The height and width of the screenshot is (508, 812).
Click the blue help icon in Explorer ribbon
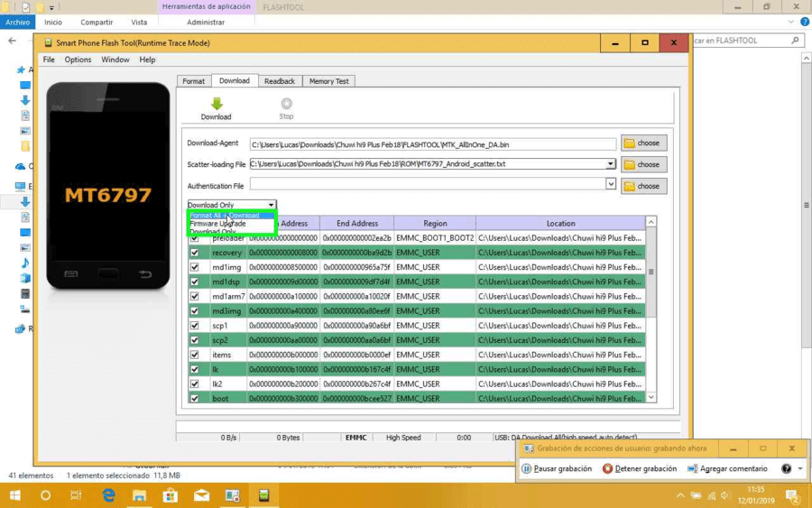(805, 22)
